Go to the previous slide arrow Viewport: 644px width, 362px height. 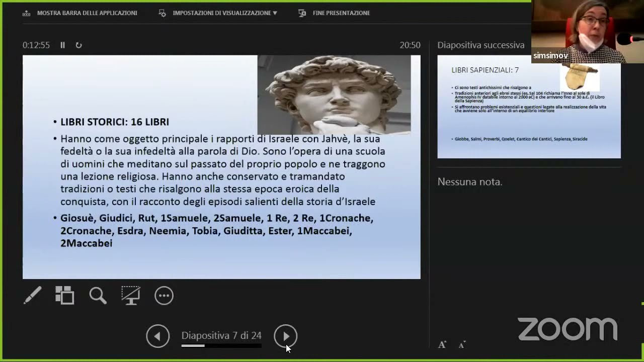click(x=157, y=336)
